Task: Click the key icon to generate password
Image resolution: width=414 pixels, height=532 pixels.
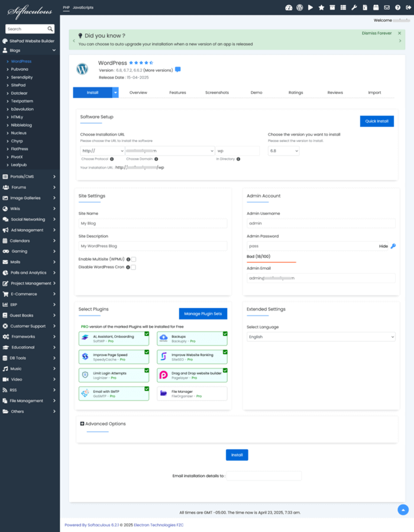Action: point(393,246)
